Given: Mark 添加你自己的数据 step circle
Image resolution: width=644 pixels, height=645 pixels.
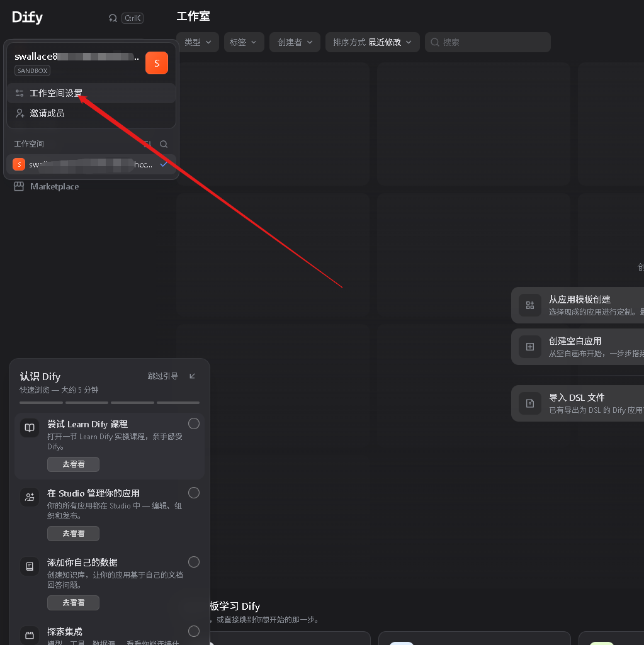Looking at the screenshot, I should pos(194,562).
